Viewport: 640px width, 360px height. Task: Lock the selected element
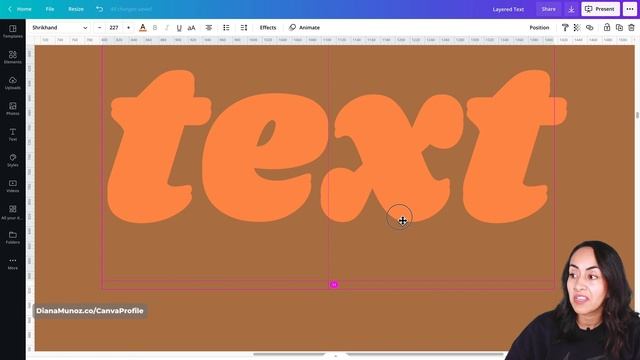click(607, 28)
